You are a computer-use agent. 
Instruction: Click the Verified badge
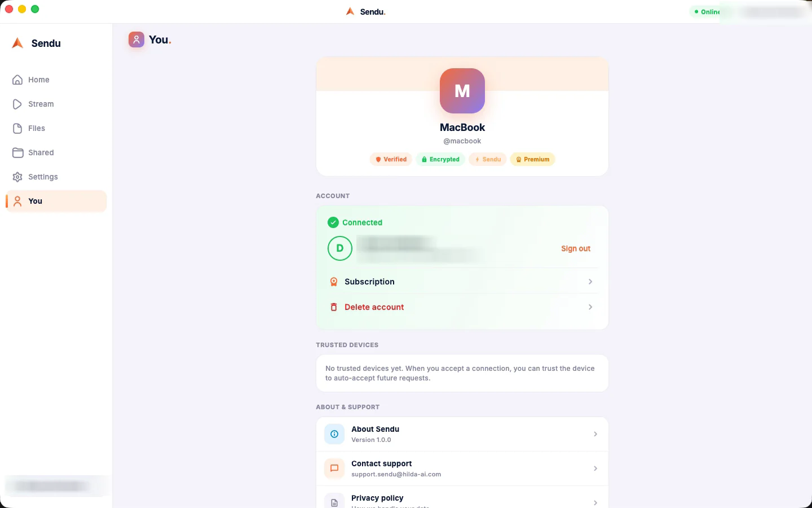(x=391, y=159)
